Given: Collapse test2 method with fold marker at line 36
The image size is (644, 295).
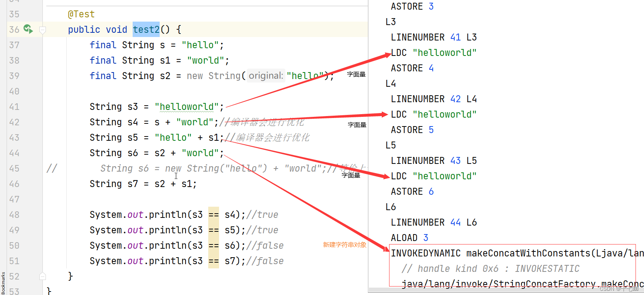Looking at the screenshot, I should point(43,30).
